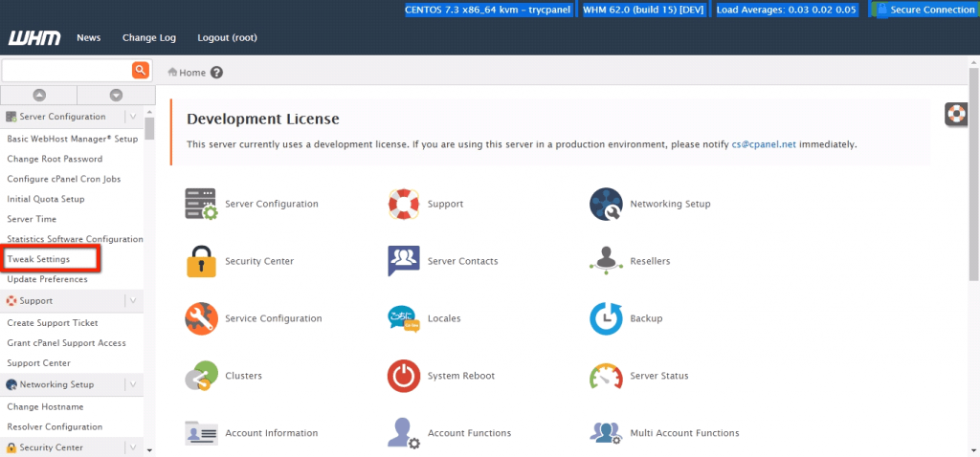Click the Server Configuration sidebar header label
Screen dimensions: 980x457
click(62, 117)
